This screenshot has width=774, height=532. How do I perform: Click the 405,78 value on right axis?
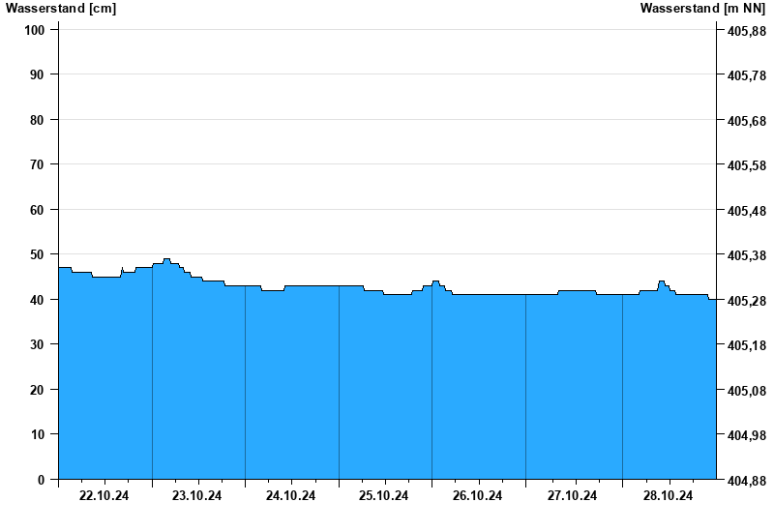(x=746, y=76)
